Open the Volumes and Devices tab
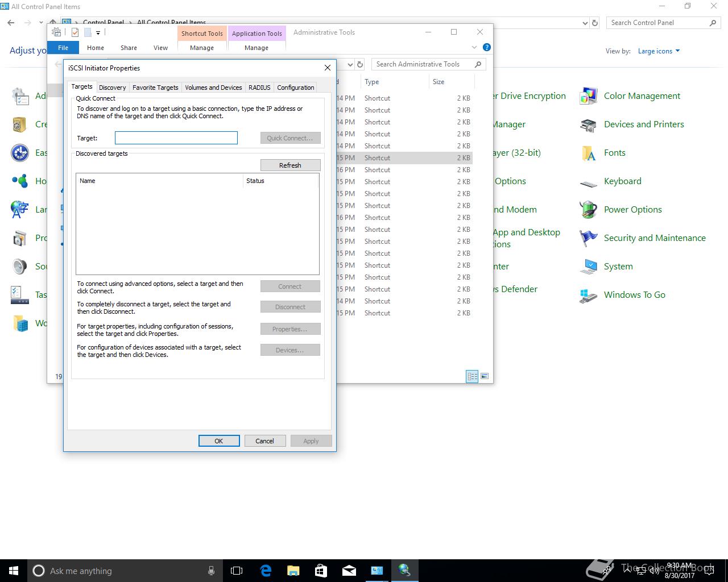728x582 pixels. pos(213,88)
